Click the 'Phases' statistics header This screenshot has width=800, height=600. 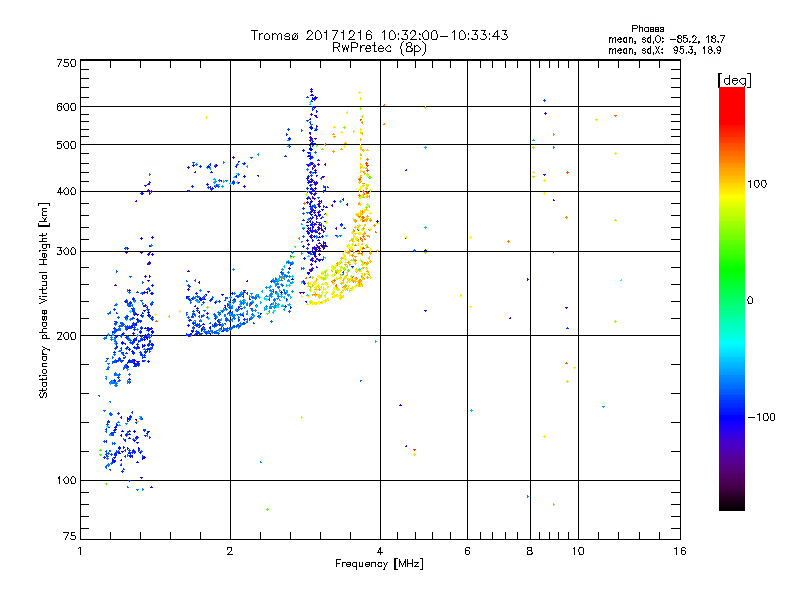[x=647, y=29]
